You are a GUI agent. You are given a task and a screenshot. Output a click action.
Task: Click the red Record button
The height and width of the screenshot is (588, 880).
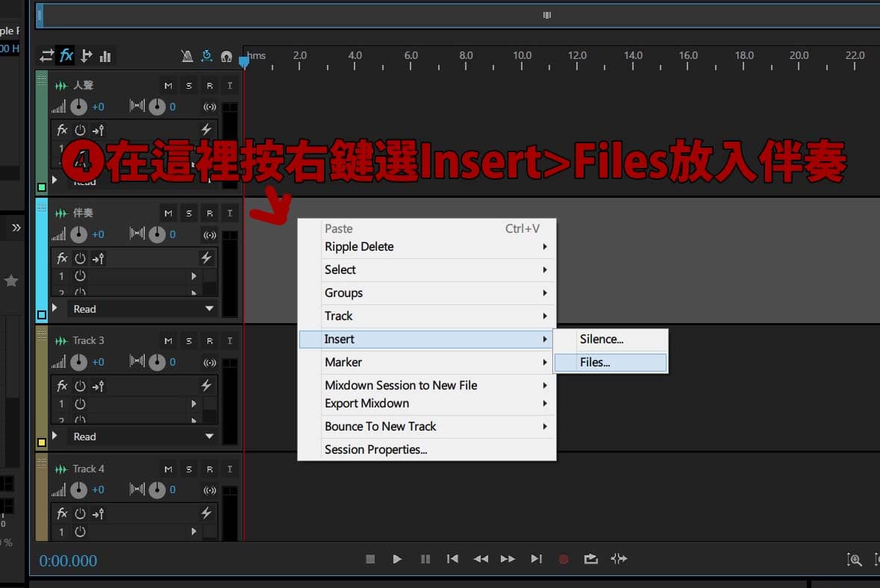point(564,559)
